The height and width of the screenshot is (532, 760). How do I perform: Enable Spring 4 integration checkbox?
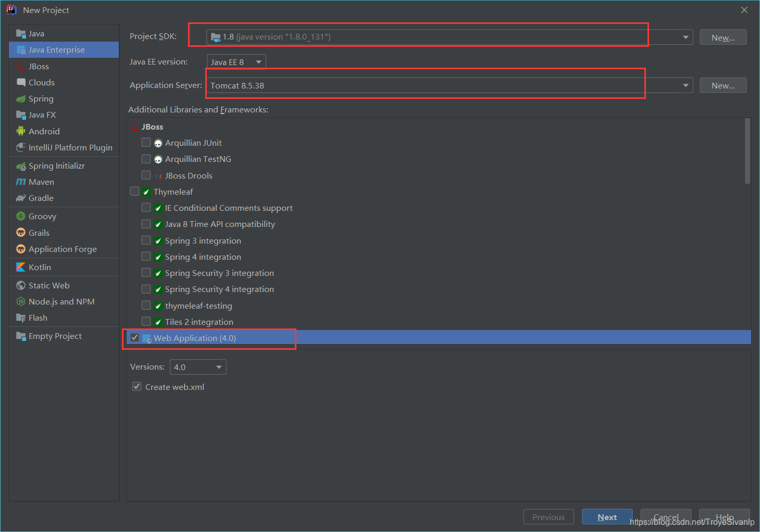coord(146,257)
